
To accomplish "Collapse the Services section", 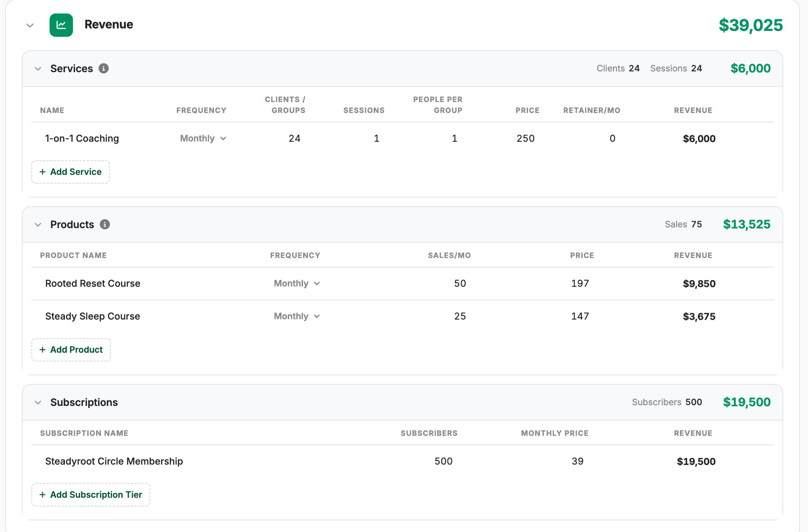I will (38, 69).
